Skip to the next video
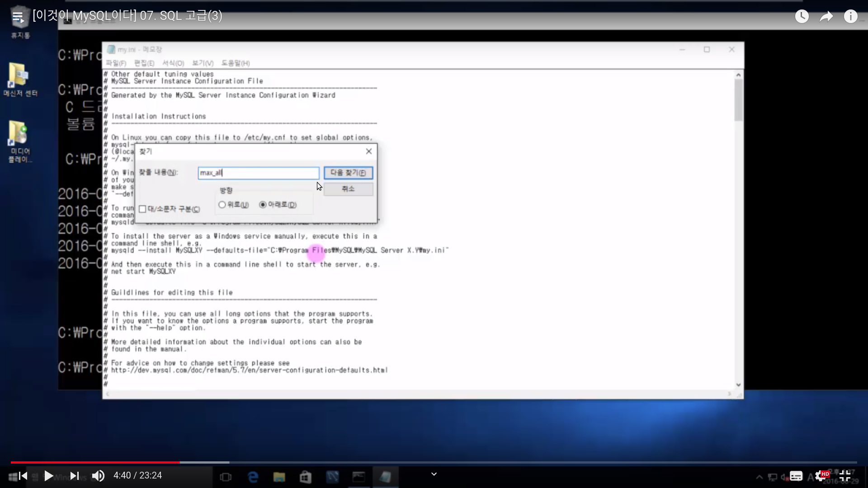 (75, 476)
